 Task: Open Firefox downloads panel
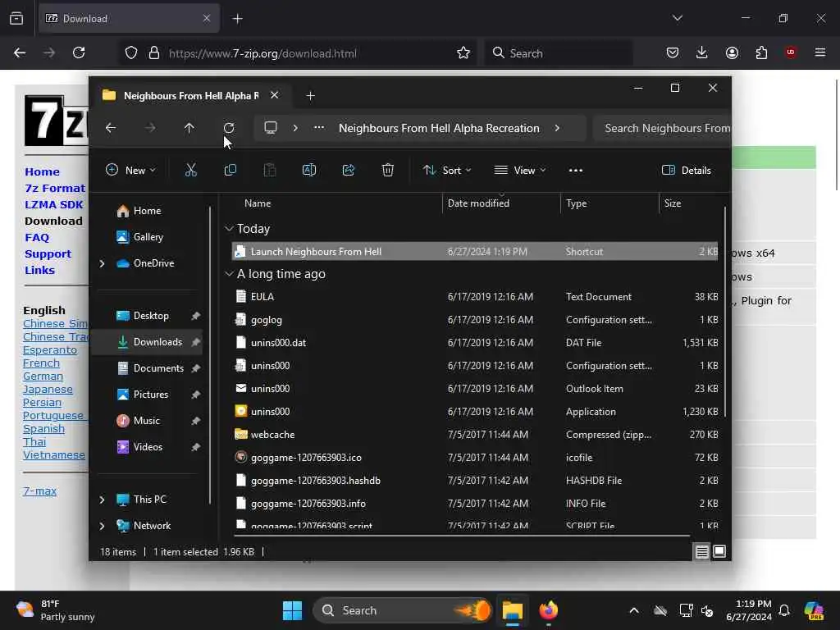(x=702, y=52)
